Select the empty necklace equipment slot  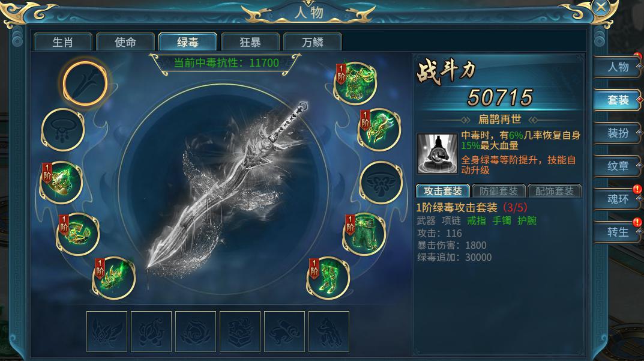pyautogui.click(x=63, y=130)
